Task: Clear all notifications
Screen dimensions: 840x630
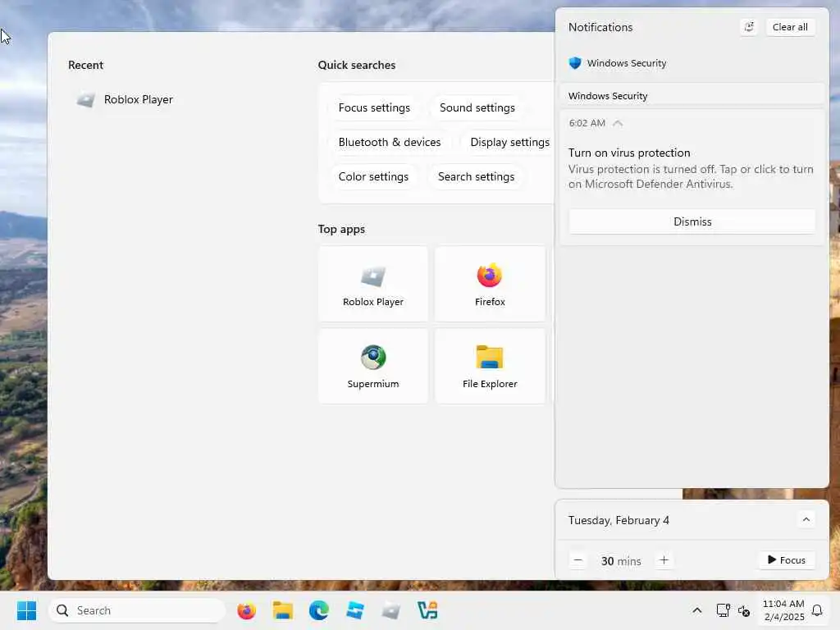Action: pos(790,27)
